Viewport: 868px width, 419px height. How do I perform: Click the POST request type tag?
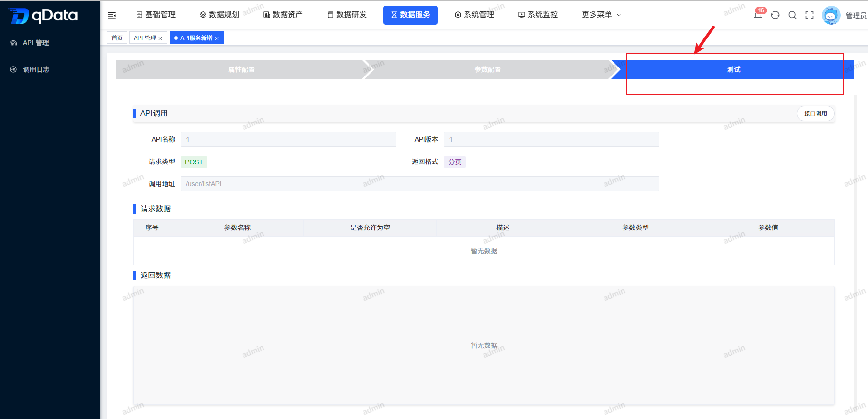[x=194, y=162]
